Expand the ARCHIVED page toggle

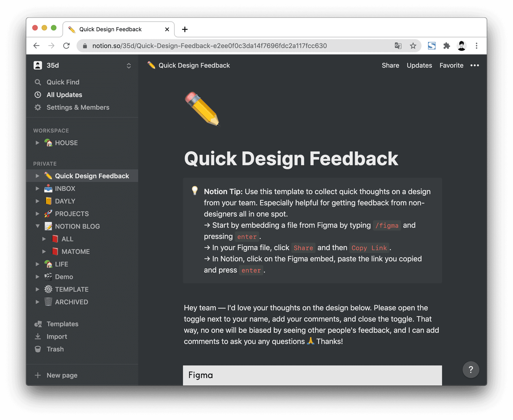[37, 302]
